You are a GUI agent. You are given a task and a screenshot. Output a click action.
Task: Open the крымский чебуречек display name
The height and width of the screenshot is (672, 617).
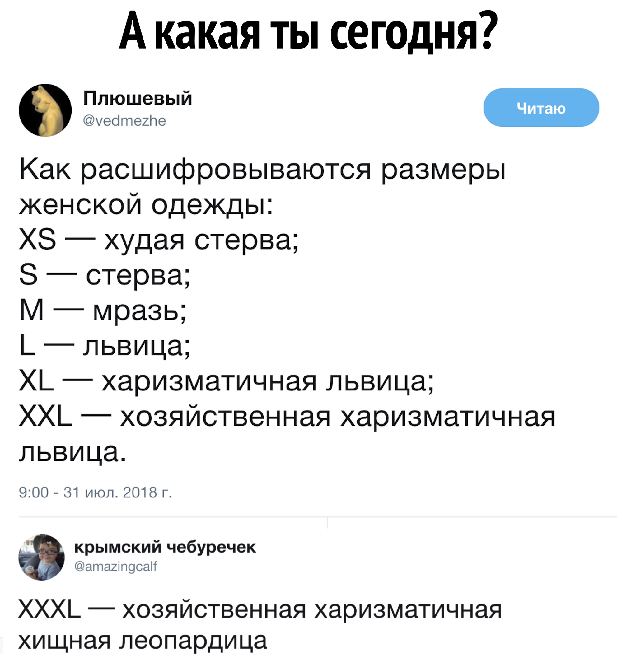pyautogui.click(x=165, y=547)
